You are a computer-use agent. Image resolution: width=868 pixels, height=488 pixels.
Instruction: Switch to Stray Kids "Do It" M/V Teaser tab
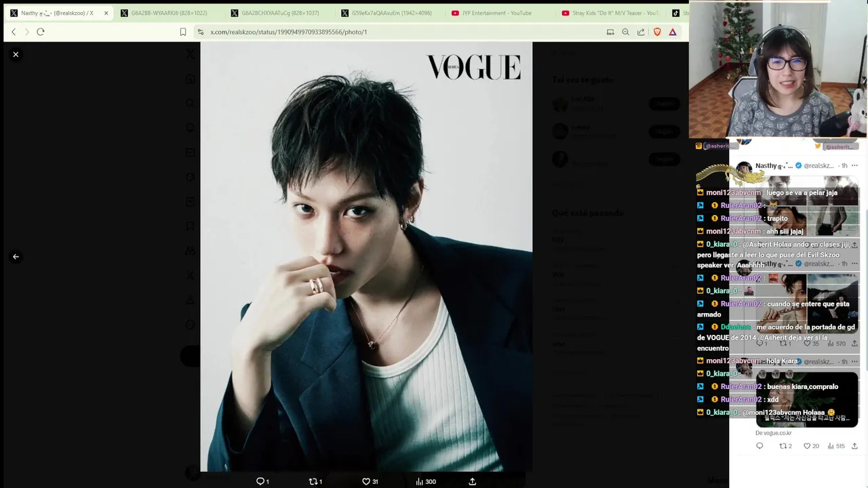610,13
